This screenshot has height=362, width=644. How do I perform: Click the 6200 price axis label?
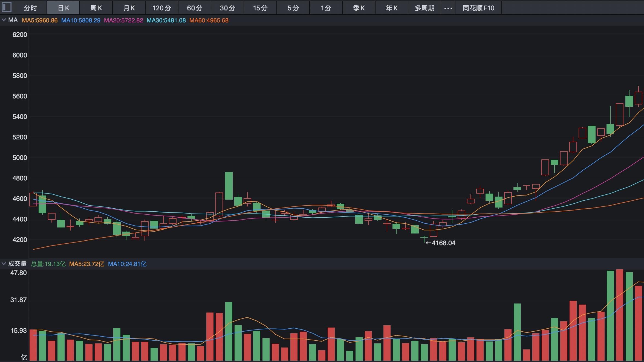(x=20, y=34)
